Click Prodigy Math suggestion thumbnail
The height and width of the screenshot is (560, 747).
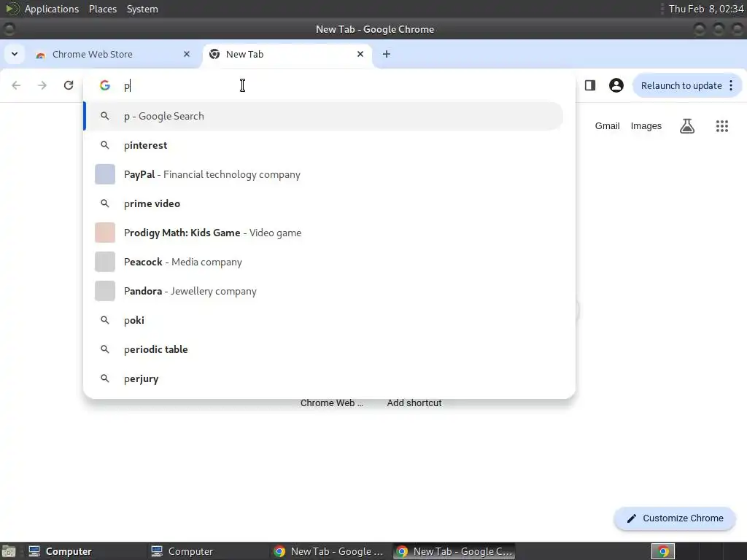point(105,233)
